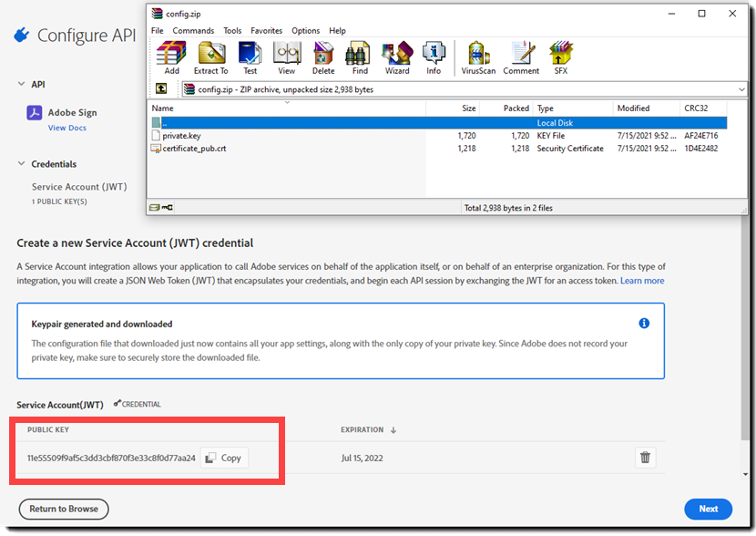The width and height of the screenshot is (756, 536).
Task: Click the private.key file icon
Action: pyautogui.click(x=156, y=136)
